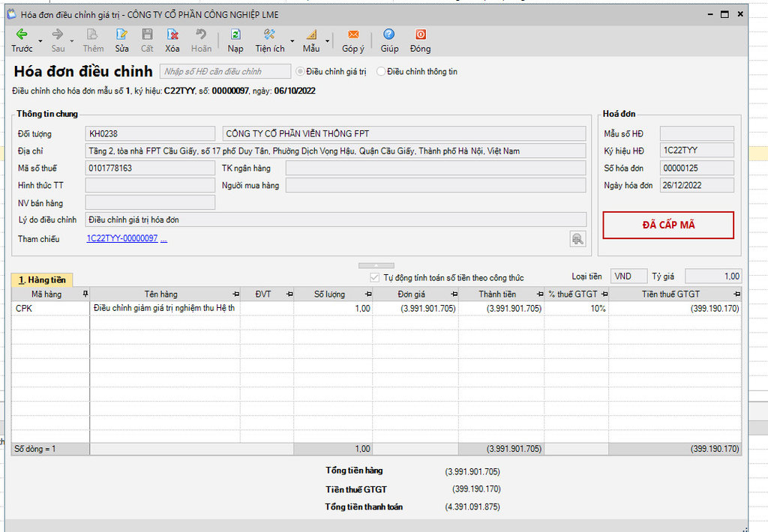Click the ĐÃ CẤP MÃ status button

pyautogui.click(x=668, y=225)
